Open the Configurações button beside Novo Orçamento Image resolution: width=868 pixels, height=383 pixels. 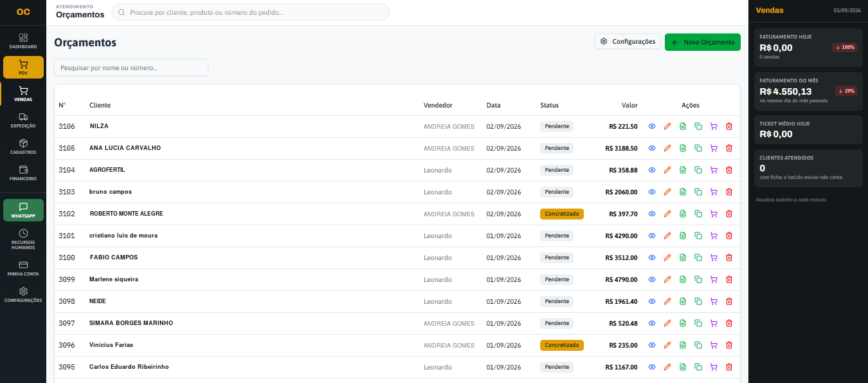[x=628, y=42]
